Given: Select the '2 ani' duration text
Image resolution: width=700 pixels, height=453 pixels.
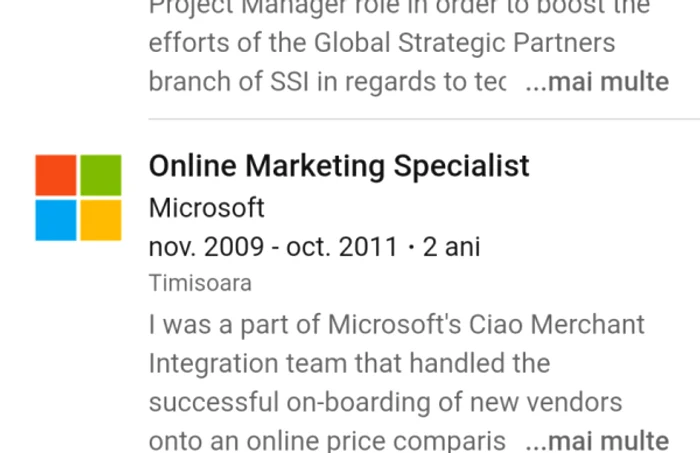Looking at the screenshot, I should click(x=451, y=247).
